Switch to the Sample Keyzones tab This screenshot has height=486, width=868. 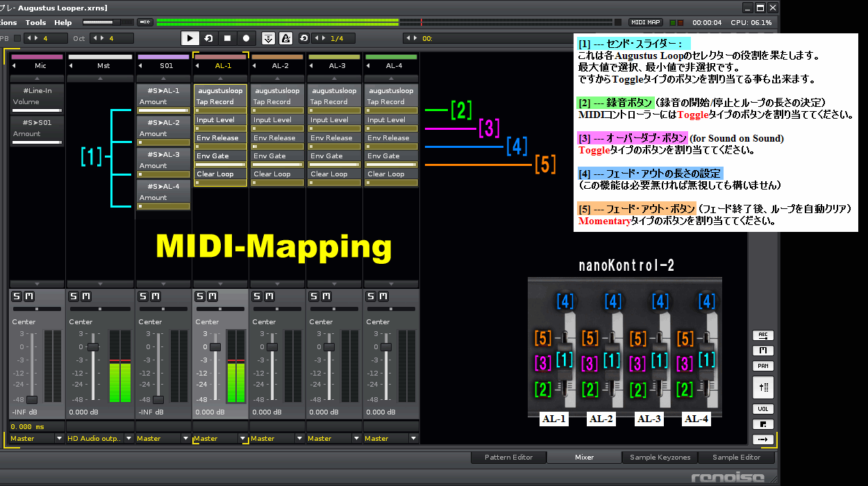point(660,457)
